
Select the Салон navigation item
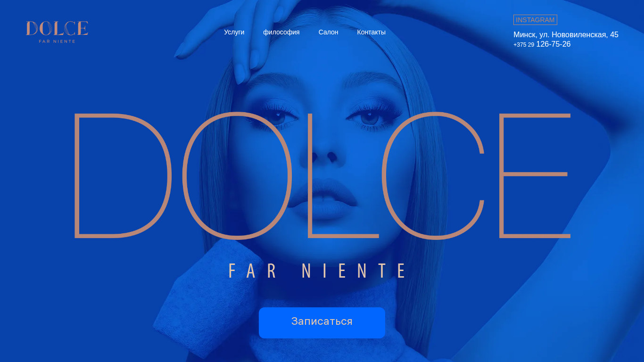328,32
